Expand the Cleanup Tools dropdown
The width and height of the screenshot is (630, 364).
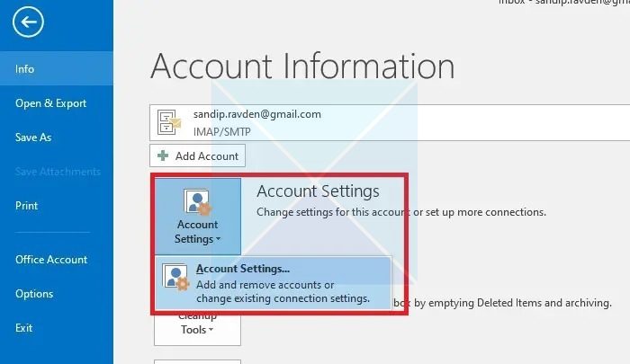[197, 328]
